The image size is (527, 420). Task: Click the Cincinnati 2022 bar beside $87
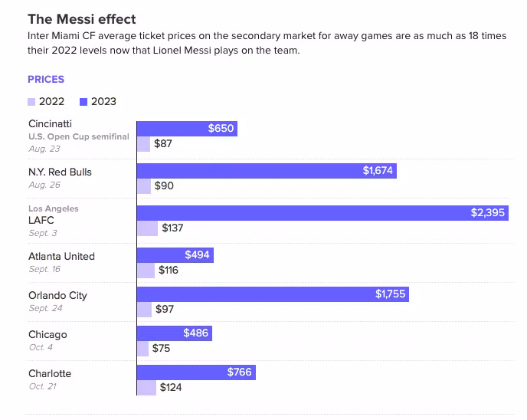143,143
